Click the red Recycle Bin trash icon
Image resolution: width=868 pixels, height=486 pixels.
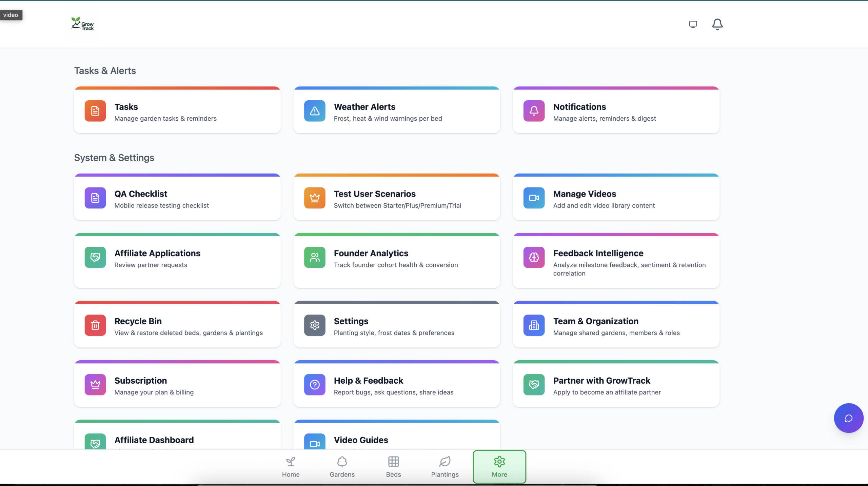(x=95, y=325)
